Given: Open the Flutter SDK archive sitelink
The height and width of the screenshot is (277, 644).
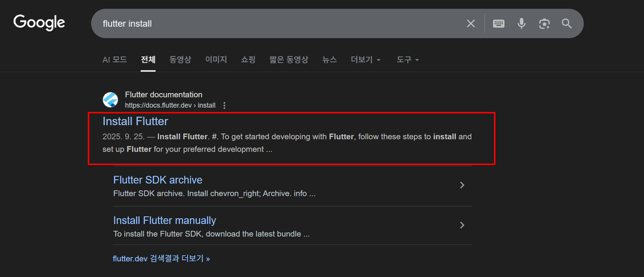Looking at the screenshot, I should tap(158, 180).
